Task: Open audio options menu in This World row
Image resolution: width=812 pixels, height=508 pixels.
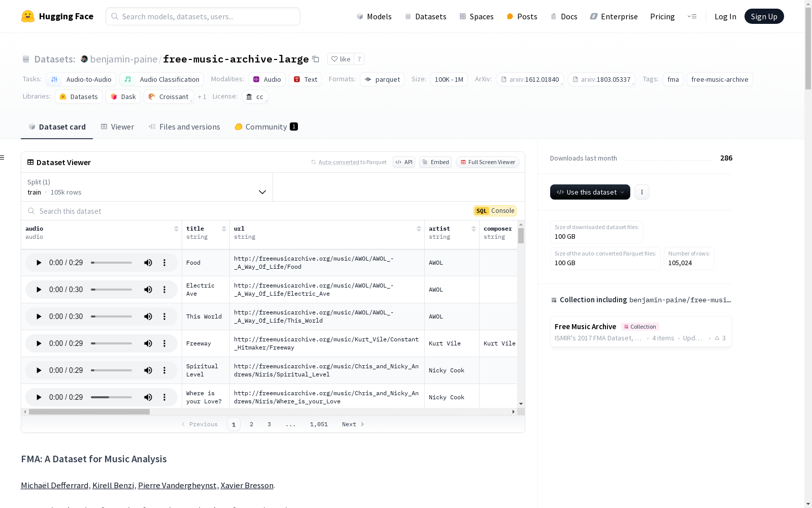Action: click(x=164, y=316)
